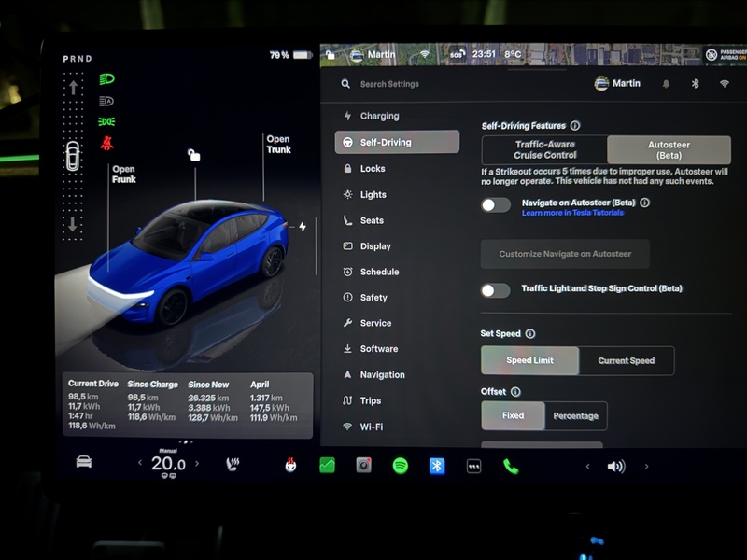Open the Self-Driving settings menu
Image resolution: width=747 pixels, height=560 pixels.
pyautogui.click(x=398, y=142)
